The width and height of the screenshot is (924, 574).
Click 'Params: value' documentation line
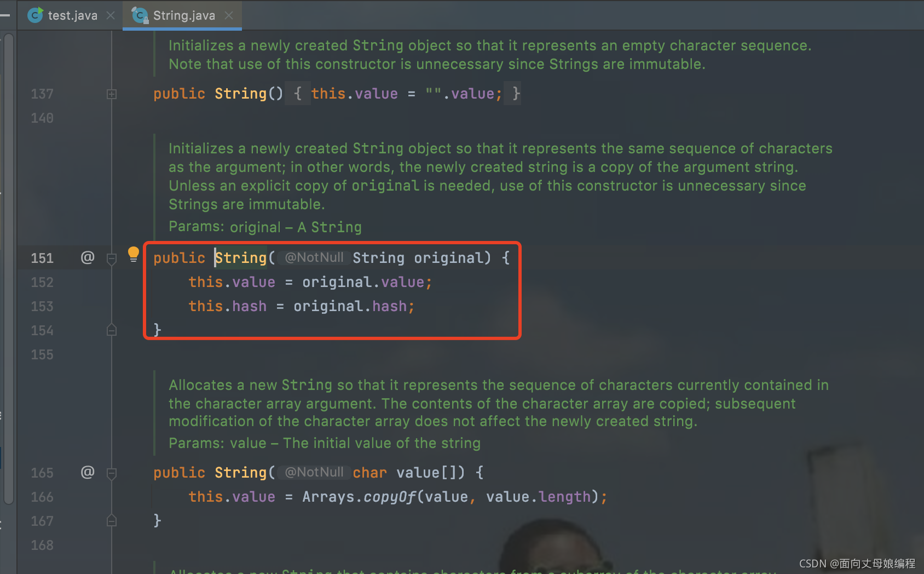[x=325, y=443]
